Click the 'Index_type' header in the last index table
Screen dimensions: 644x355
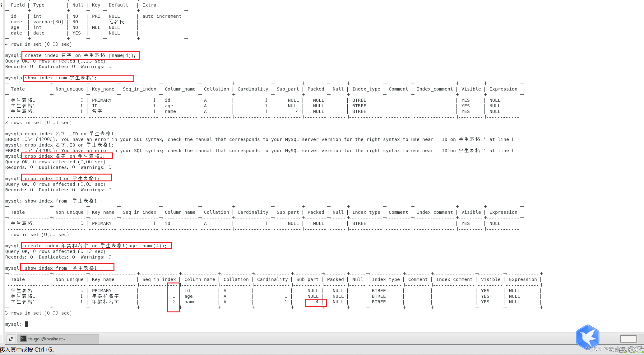(x=386, y=279)
